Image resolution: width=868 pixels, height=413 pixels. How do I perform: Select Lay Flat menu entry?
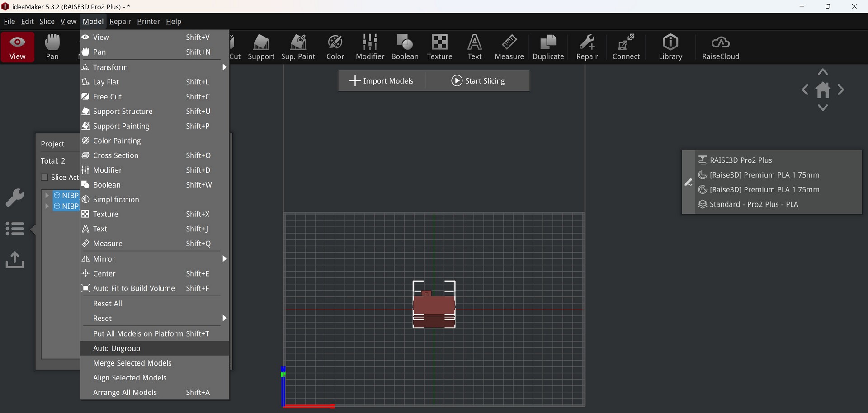tap(155, 82)
